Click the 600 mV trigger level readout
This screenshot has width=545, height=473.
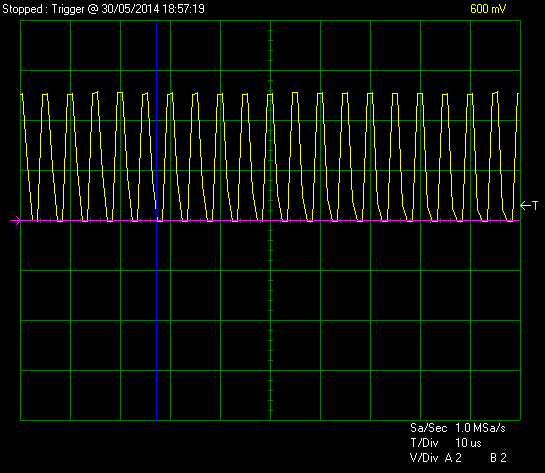(x=488, y=9)
